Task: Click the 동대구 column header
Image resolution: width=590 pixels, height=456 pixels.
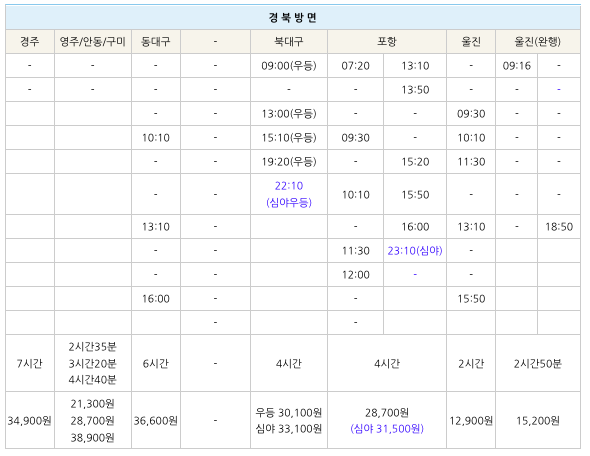Action: point(155,41)
